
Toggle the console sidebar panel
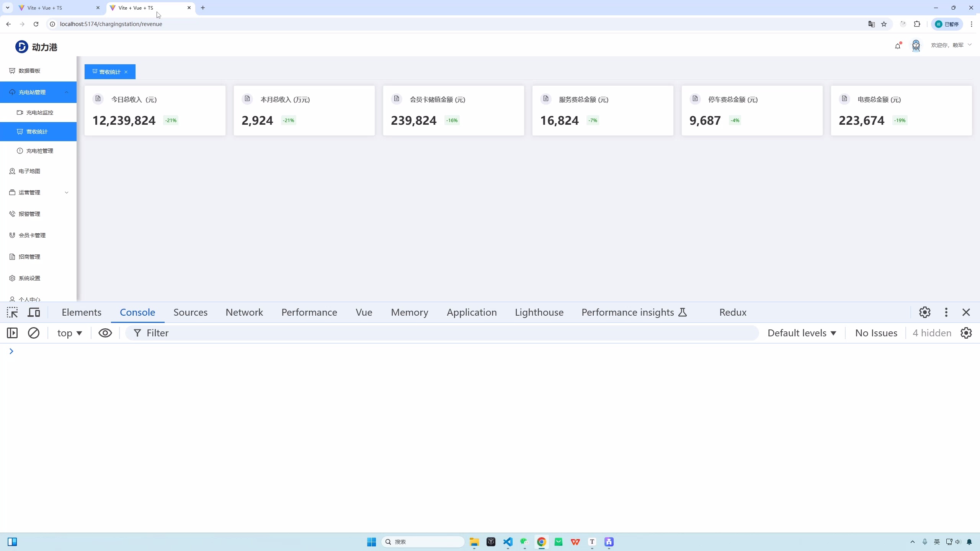(x=12, y=333)
